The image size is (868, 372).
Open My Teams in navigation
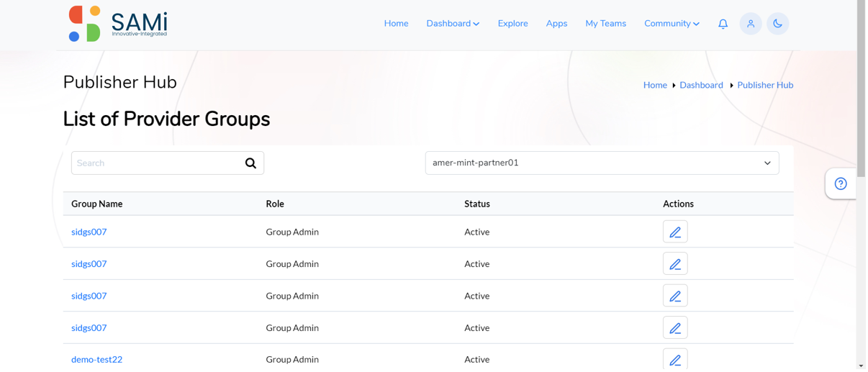click(605, 24)
